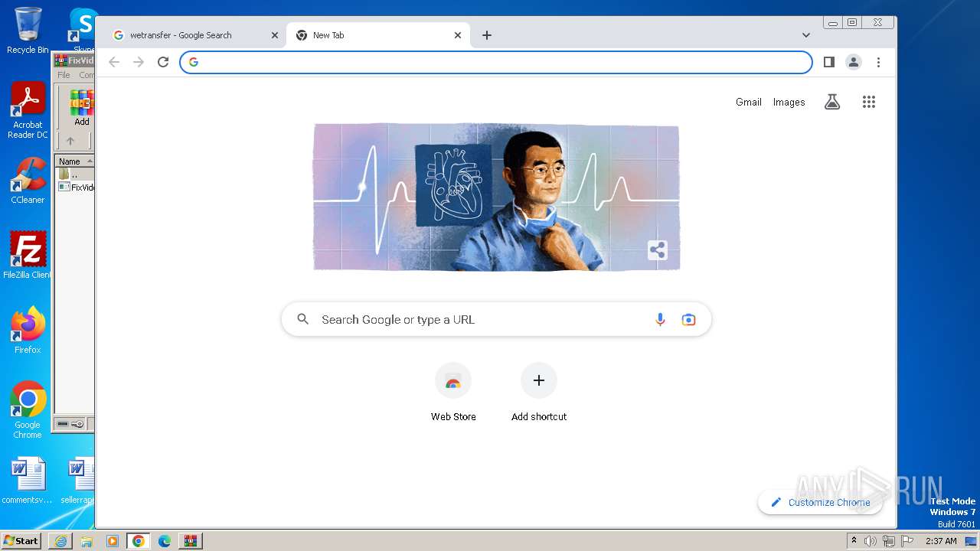Close the New Tab tab
The image size is (980, 551).
tap(458, 35)
